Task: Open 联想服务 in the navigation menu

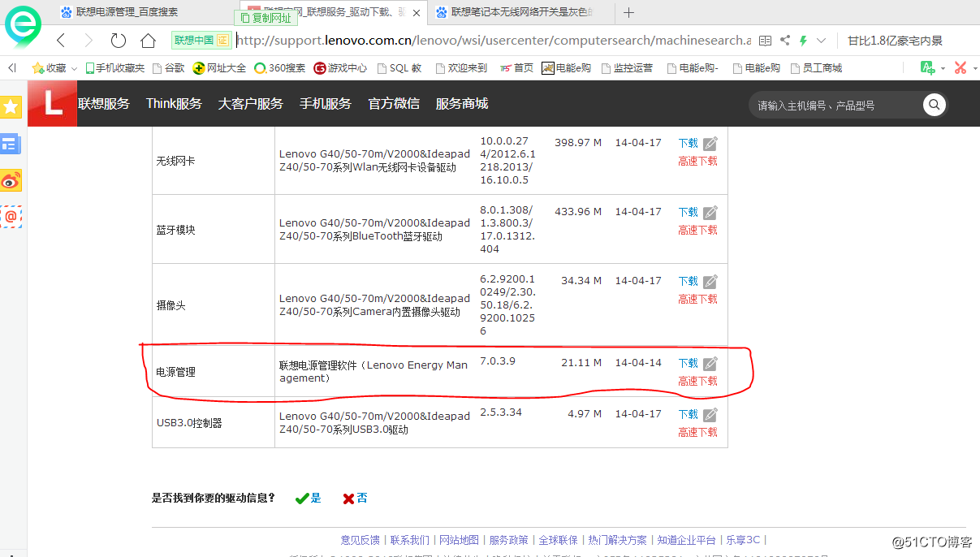Action: (104, 103)
